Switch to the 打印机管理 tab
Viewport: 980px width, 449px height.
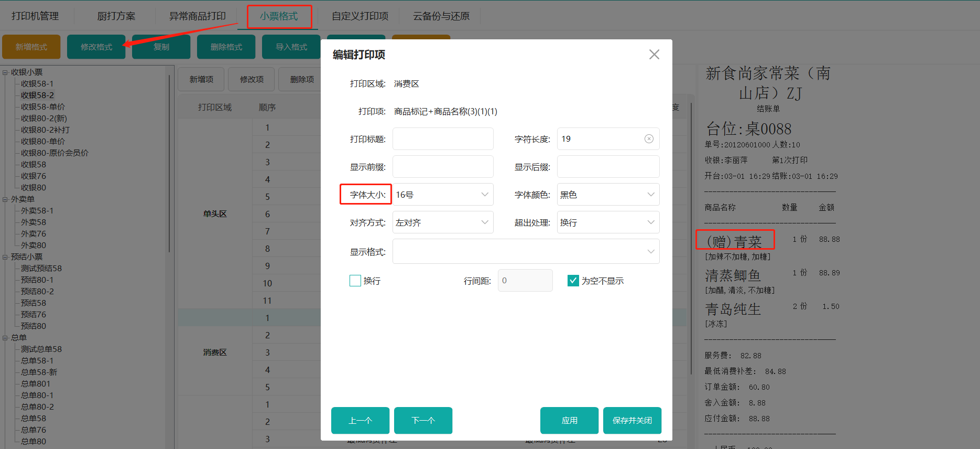[35, 16]
